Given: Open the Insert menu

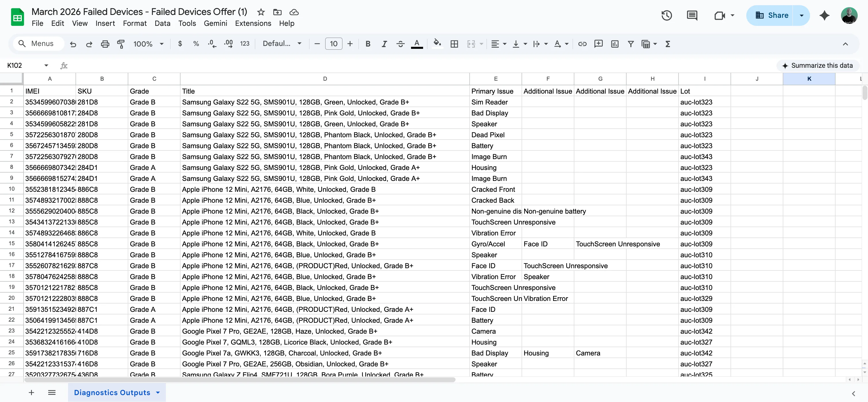Looking at the screenshot, I should [x=105, y=23].
